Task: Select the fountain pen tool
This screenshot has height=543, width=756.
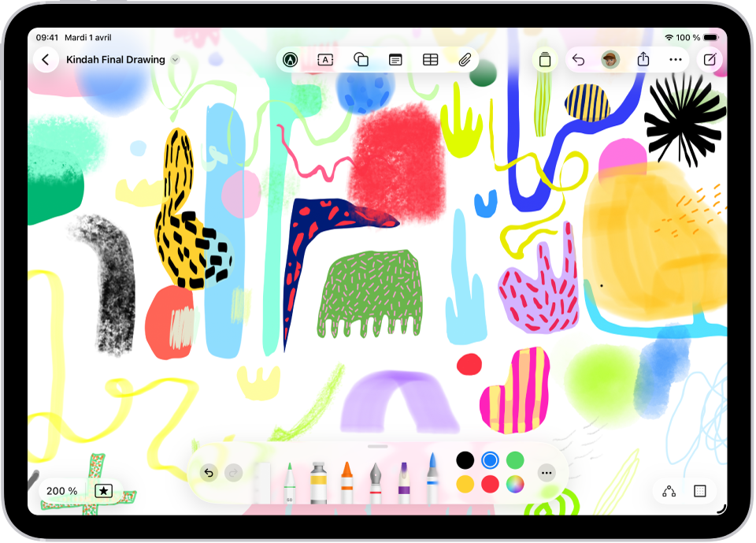Action: point(376,473)
